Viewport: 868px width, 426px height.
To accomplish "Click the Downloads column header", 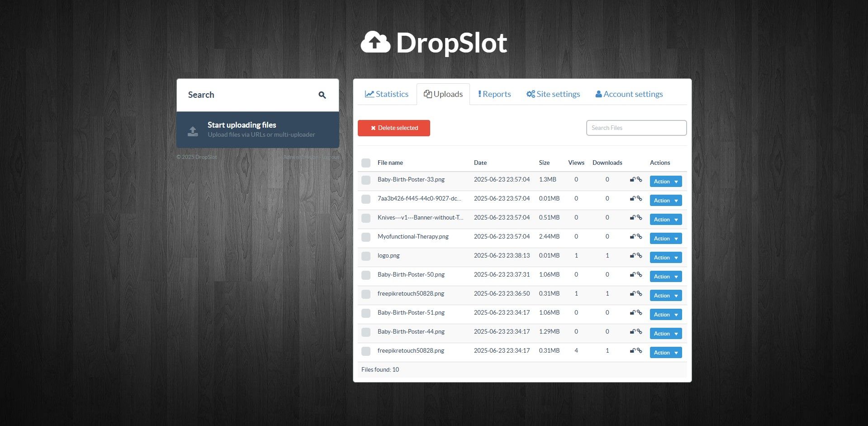I will pyautogui.click(x=607, y=163).
